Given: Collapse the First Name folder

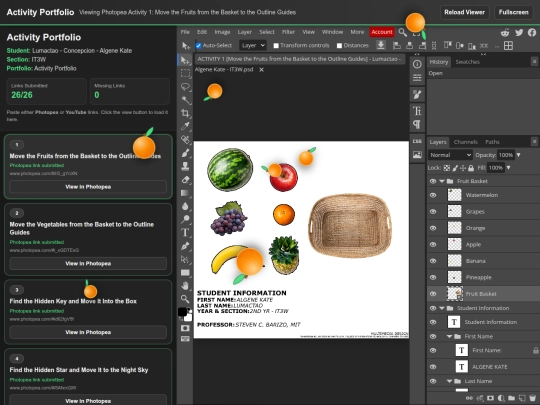Looking at the screenshot, I should [449, 336].
